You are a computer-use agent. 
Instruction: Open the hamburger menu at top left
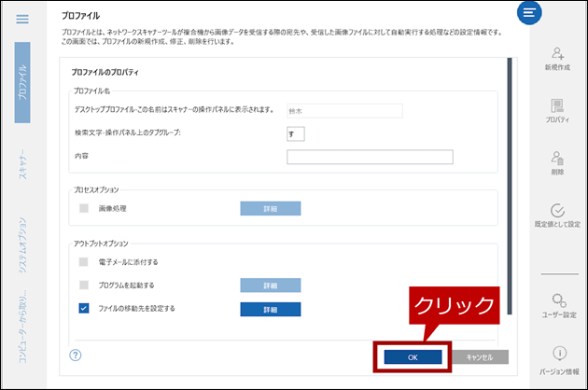coord(22,20)
